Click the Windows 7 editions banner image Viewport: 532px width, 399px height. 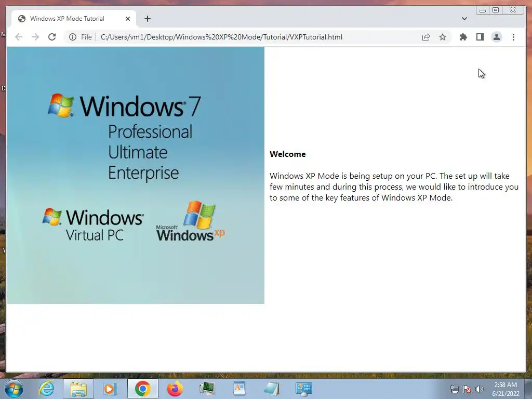point(136,175)
